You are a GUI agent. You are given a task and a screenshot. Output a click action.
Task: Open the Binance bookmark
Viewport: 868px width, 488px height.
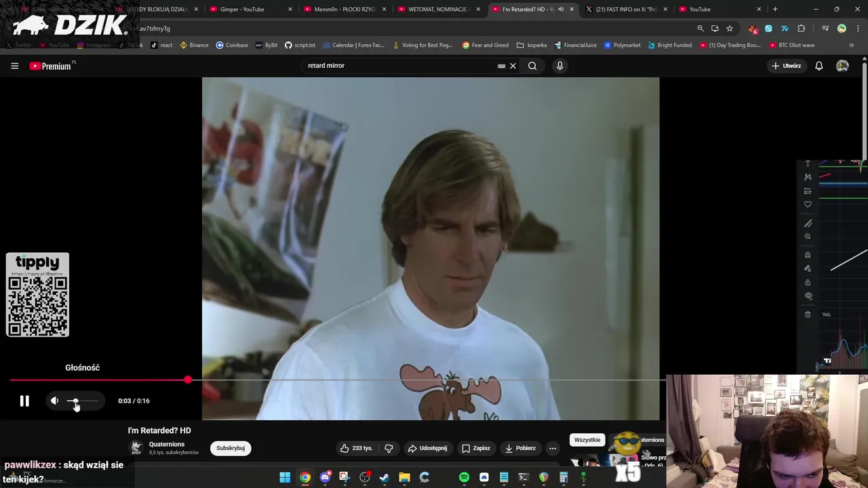pos(194,45)
